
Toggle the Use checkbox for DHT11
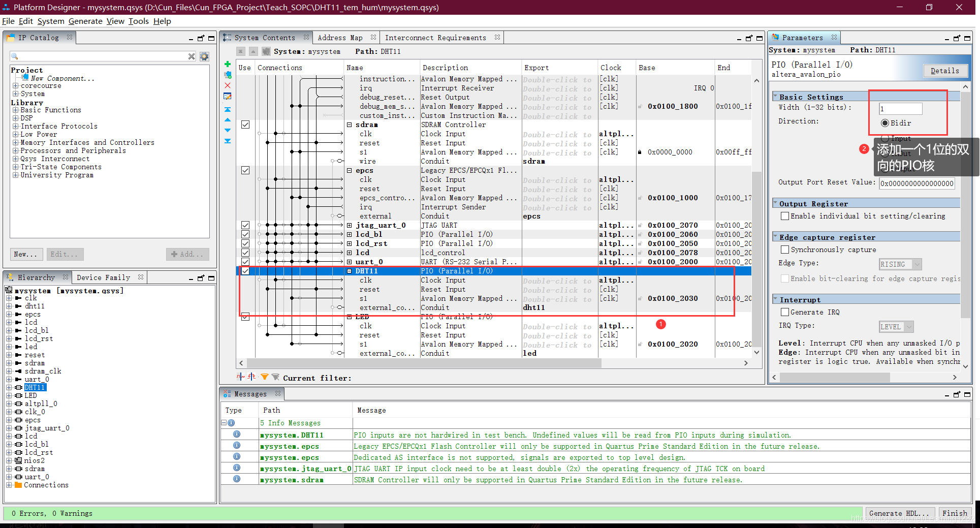pyautogui.click(x=245, y=271)
